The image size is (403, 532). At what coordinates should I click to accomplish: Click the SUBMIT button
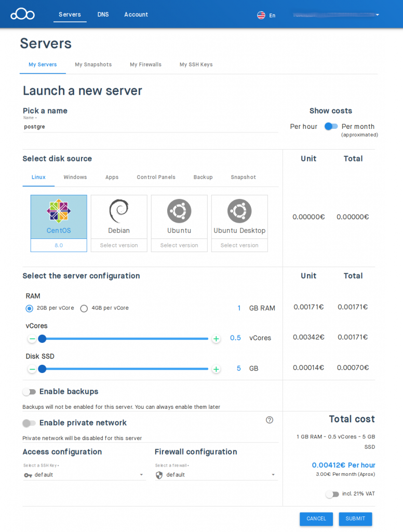coord(355,518)
